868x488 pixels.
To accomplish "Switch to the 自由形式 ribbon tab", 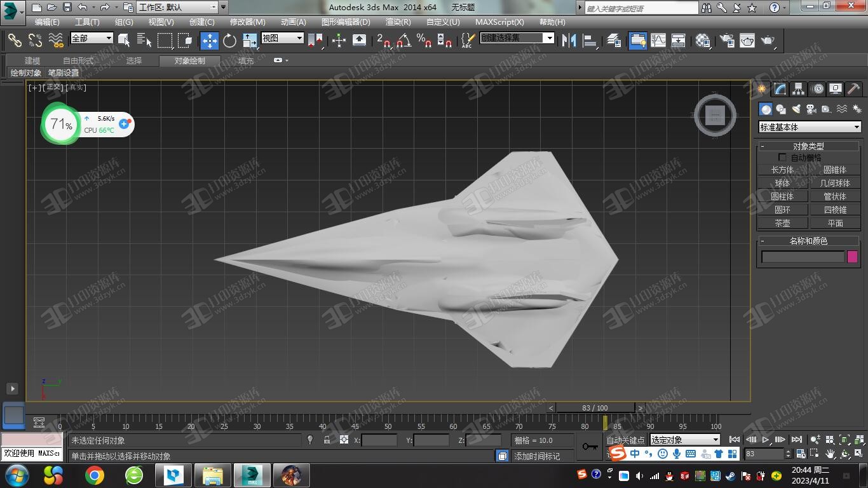I will pos(78,61).
